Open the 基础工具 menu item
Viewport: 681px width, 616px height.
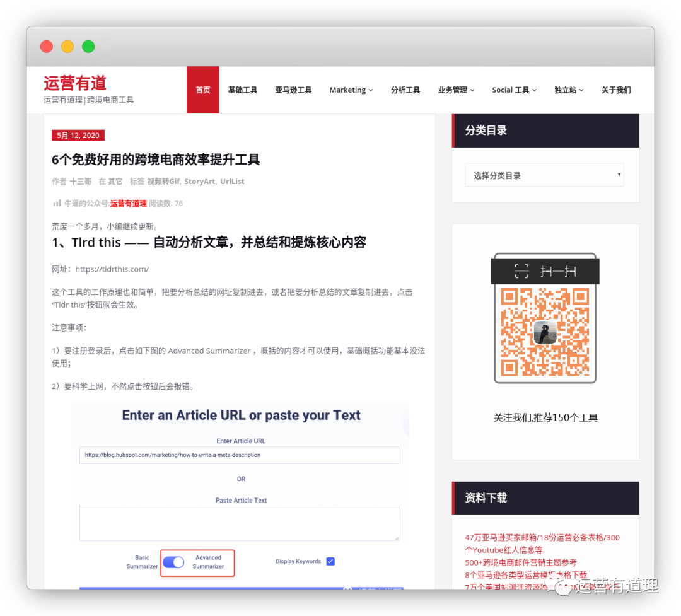243,90
